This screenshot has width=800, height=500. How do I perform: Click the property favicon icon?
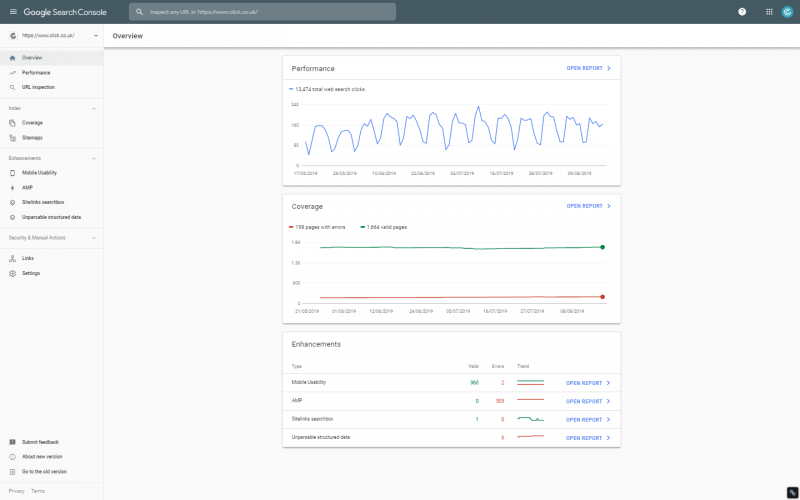[x=13, y=36]
